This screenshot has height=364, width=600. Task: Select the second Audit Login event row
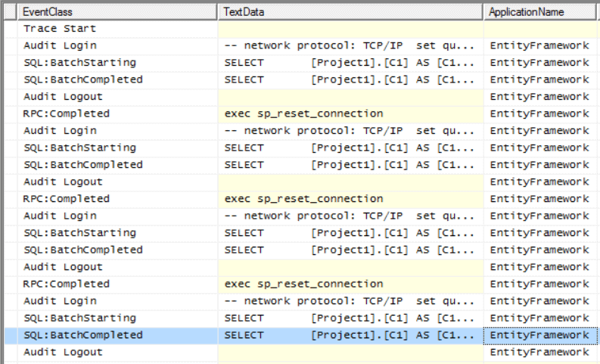click(x=300, y=131)
